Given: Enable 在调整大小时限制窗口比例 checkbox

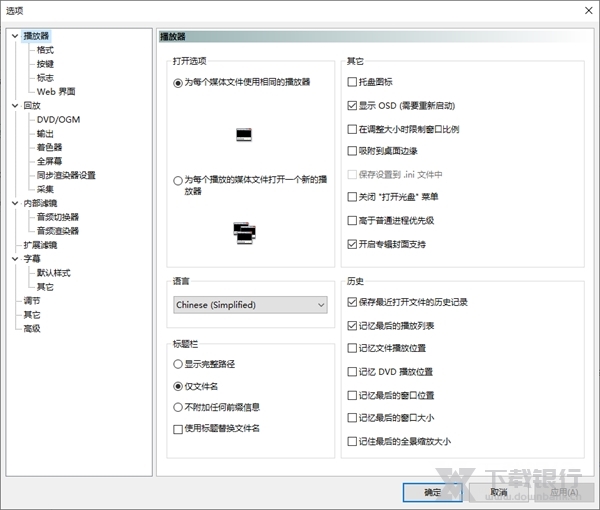Looking at the screenshot, I should pyautogui.click(x=352, y=129).
